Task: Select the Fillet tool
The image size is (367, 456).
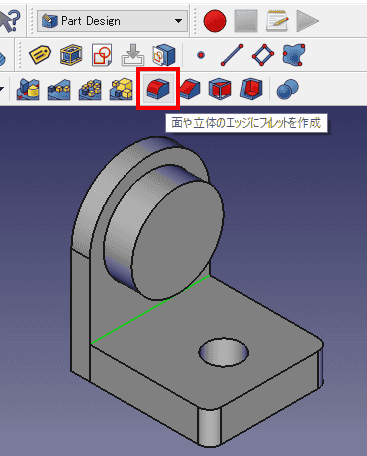Action: [x=158, y=89]
